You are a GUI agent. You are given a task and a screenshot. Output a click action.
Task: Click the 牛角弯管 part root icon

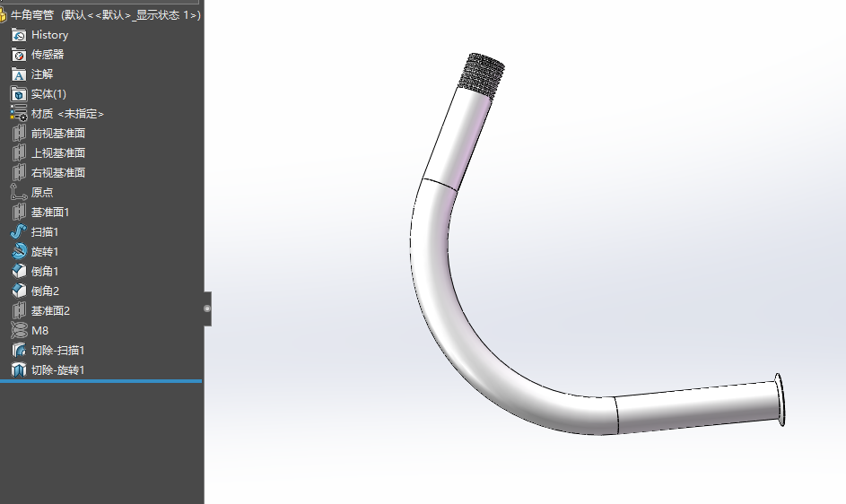pos(3,15)
